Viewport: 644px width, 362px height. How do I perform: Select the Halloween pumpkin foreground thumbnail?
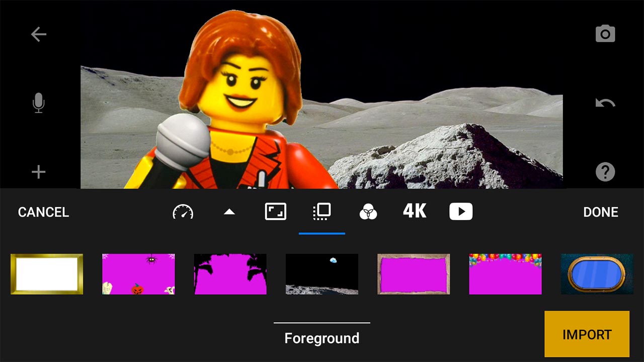point(138,274)
